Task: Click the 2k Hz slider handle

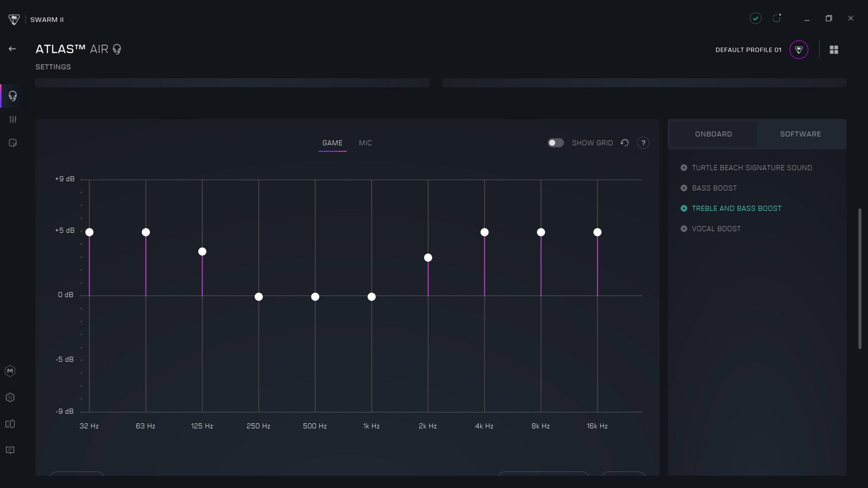Action: tap(428, 258)
